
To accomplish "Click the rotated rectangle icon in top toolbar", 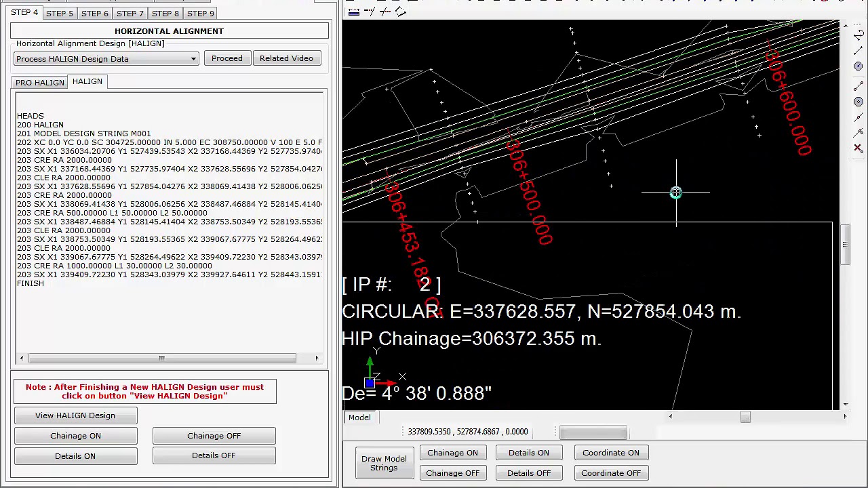I will click(x=401, y=12).
